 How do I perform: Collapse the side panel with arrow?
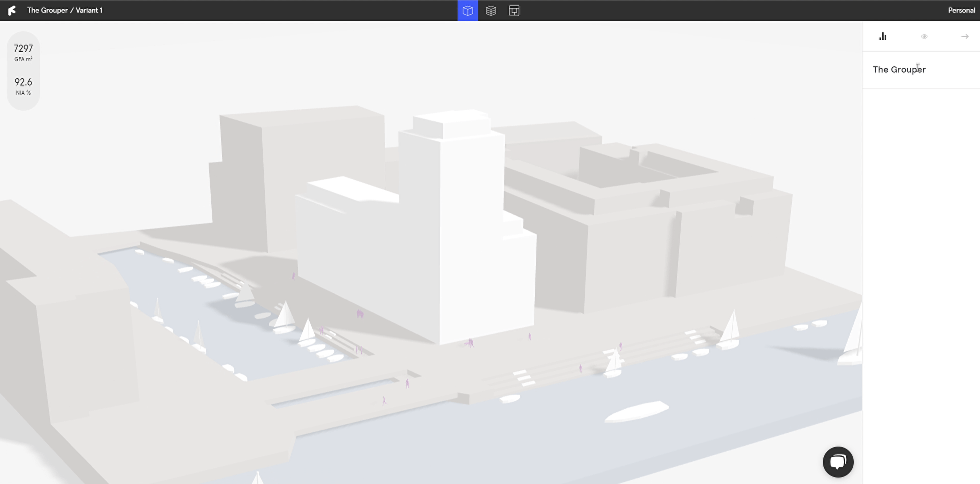(965, 37)
